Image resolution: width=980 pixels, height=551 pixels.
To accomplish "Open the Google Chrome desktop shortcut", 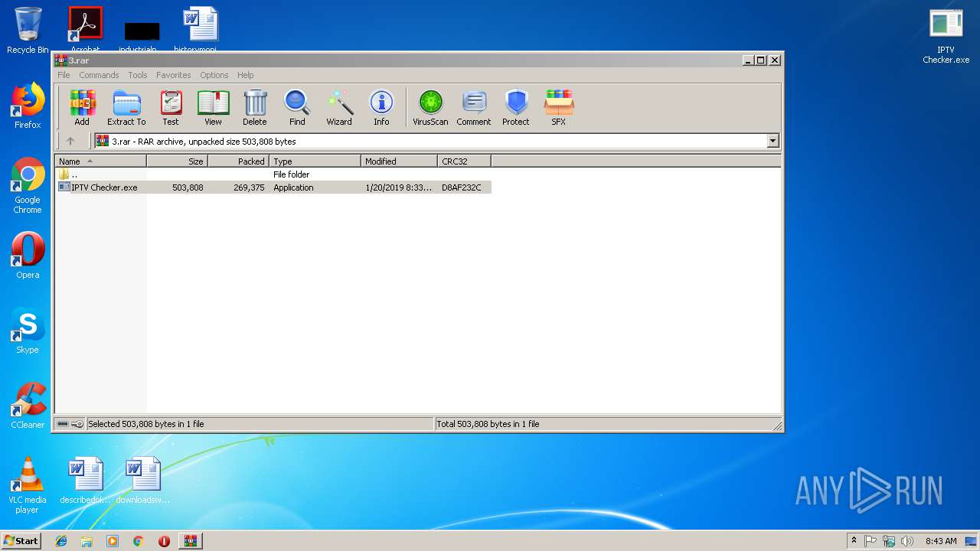I will click(28, 185).
